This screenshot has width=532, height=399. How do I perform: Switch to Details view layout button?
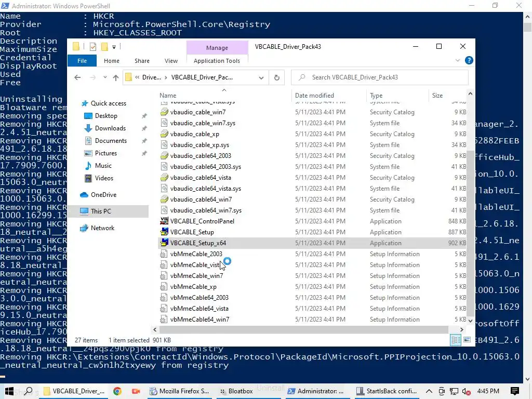[x=455, y=340]
